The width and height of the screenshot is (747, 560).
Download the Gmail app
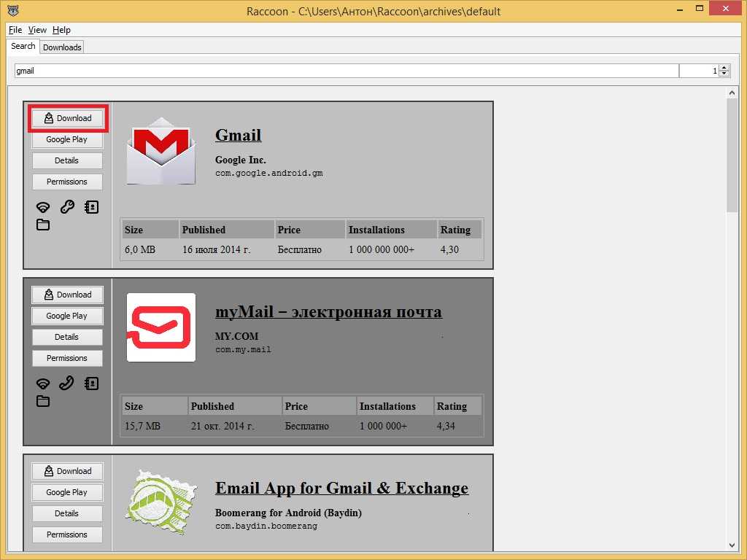click(x=67, y=118)
